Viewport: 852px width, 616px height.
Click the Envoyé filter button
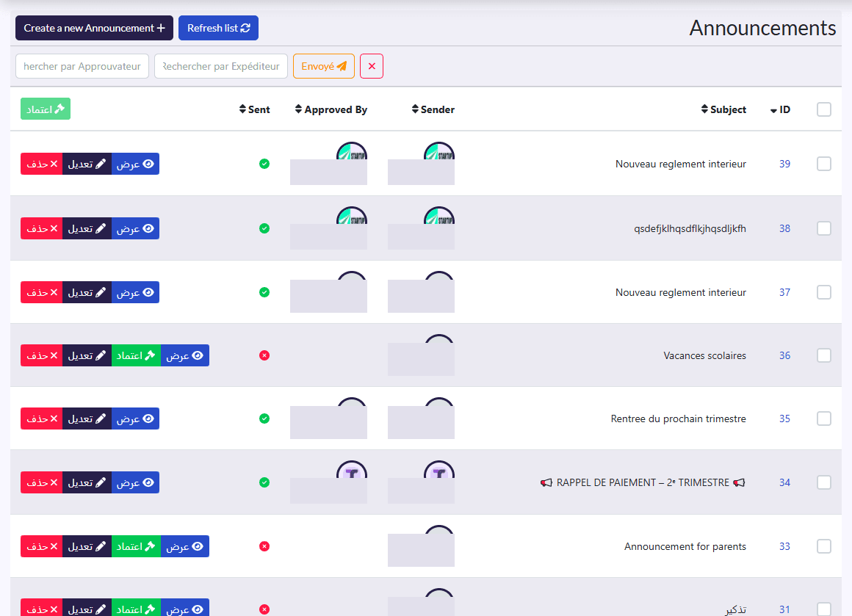click(x=324, y=66)
